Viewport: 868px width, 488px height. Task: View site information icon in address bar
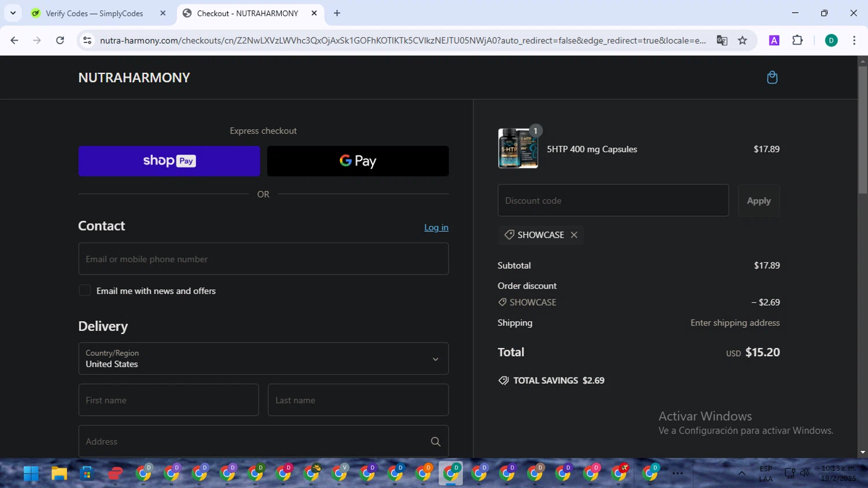pos(87,41)
